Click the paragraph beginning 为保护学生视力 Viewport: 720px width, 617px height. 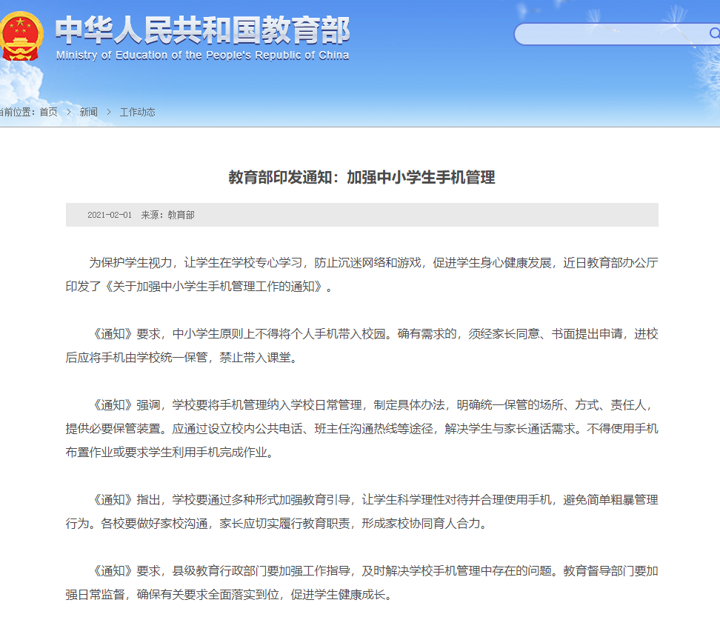[x=362, y=275]
